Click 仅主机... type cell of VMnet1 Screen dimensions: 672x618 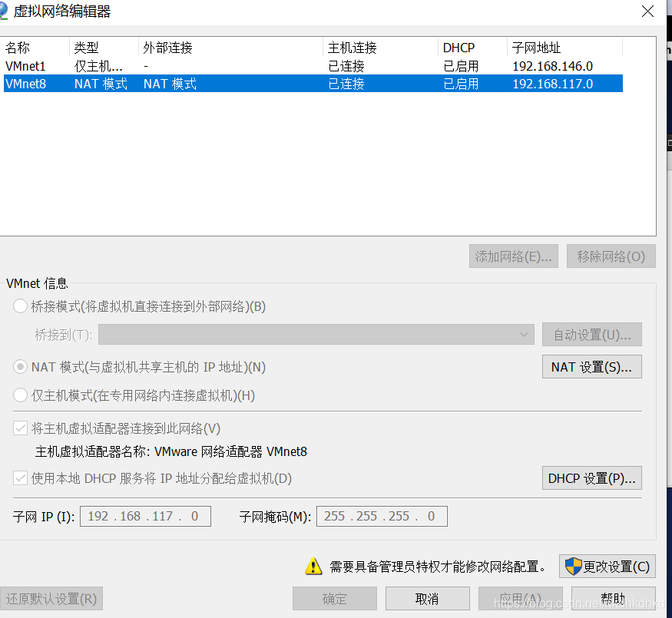tap(98, 66)
